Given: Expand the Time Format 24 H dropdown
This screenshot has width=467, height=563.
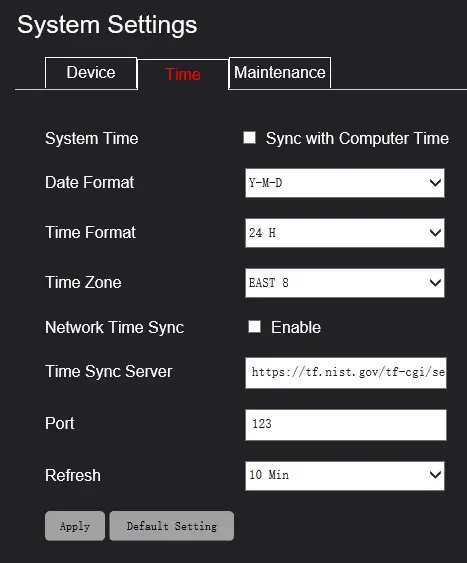Looking at the screenshot, I should point(345,233).
